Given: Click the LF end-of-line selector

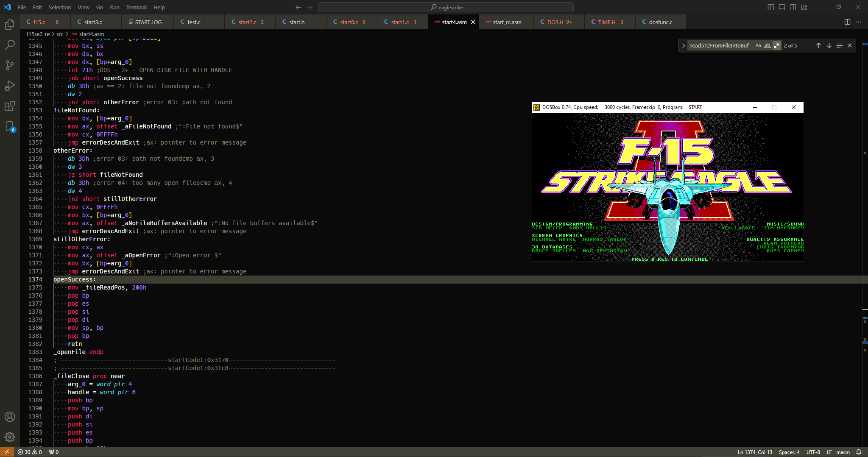Looking at the screenshot, I should coord(829,452).
